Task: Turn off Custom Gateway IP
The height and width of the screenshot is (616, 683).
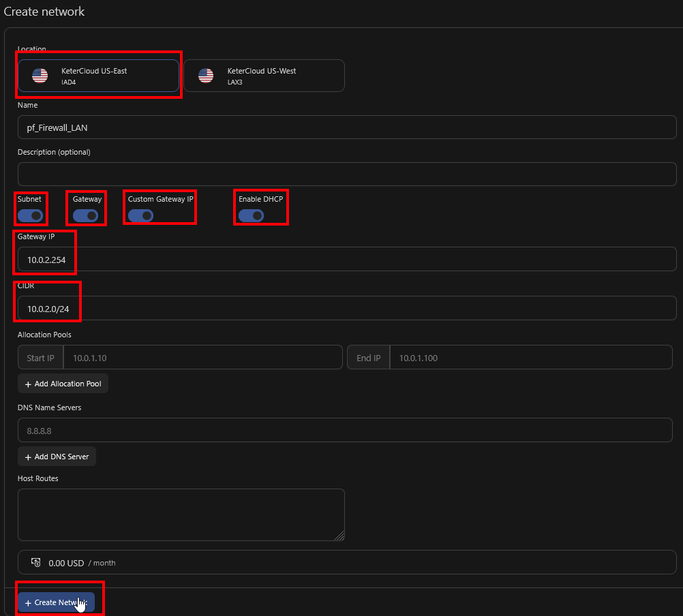Action: point(140,215)
